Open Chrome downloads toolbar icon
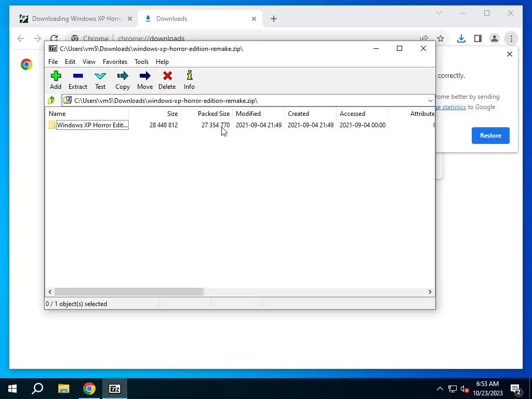 461,38
